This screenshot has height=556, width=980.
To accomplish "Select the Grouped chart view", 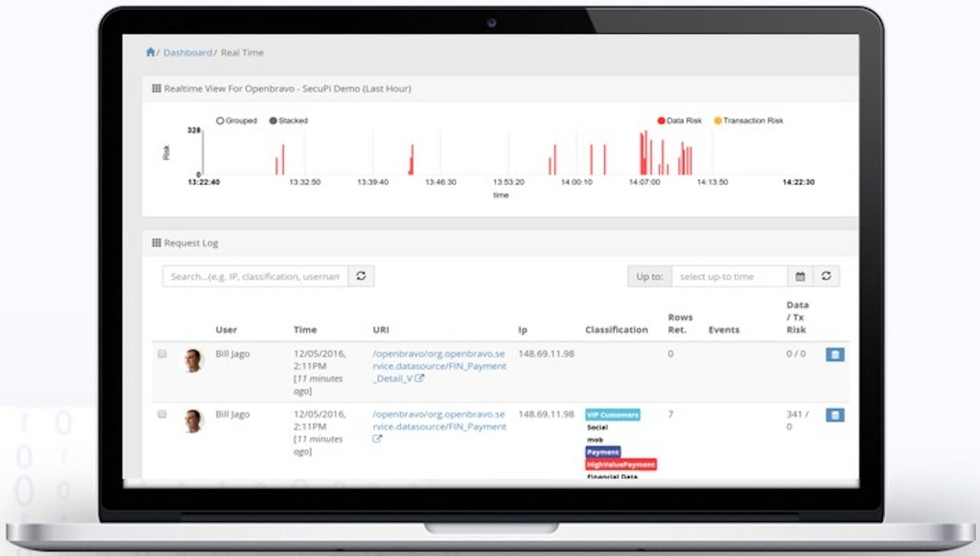I will (x=220, y=120).
